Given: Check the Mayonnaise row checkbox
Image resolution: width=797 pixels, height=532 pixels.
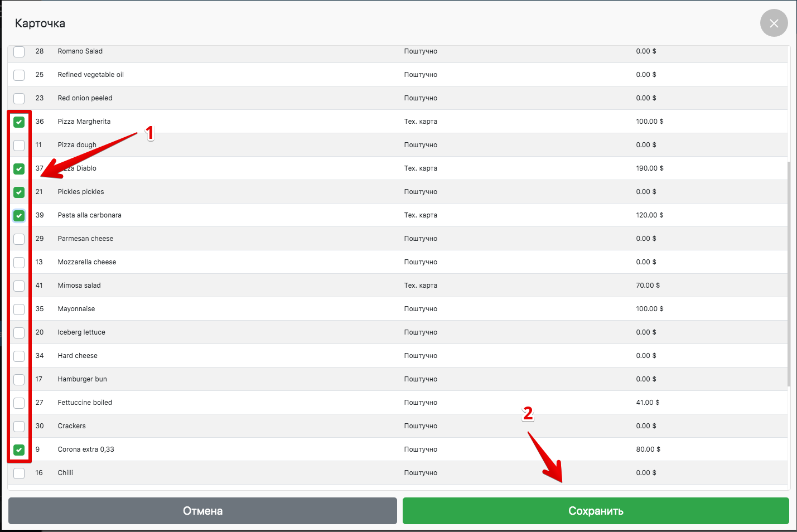Looking at the screenshot, I should click(x=19, y=309).
